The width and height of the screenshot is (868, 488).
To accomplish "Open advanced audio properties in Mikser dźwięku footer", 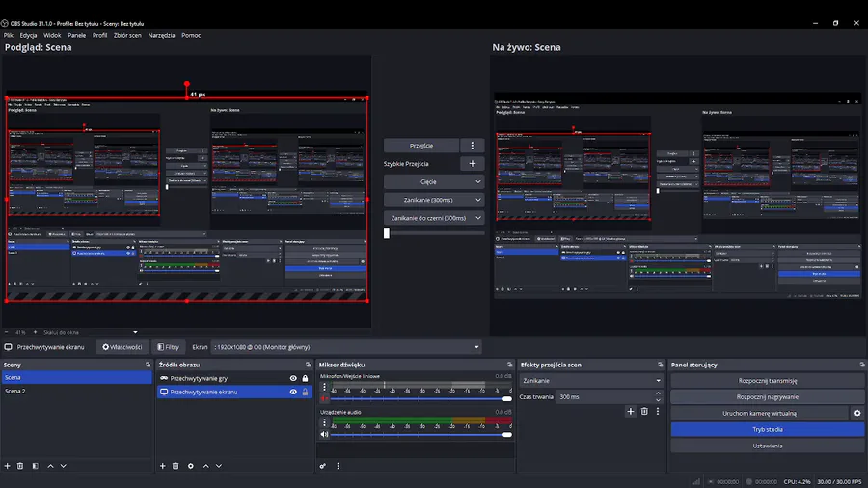I will [x=323, y=466].
